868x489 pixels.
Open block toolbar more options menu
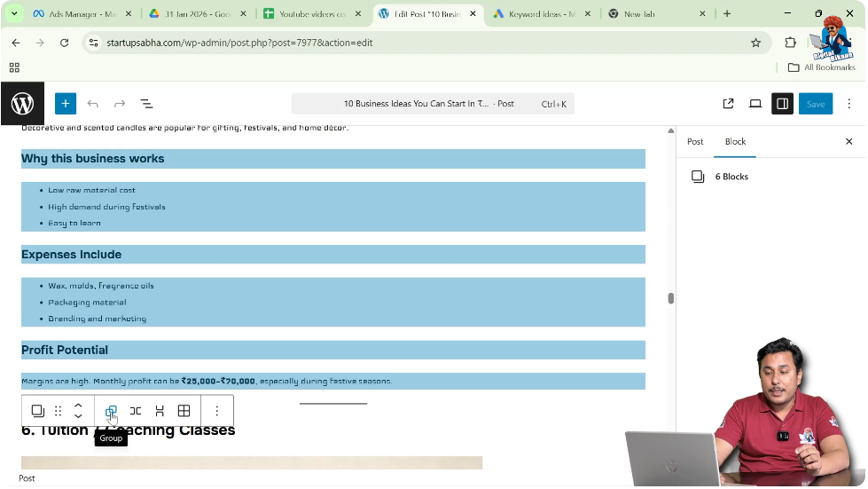click(x=217, y=411)
